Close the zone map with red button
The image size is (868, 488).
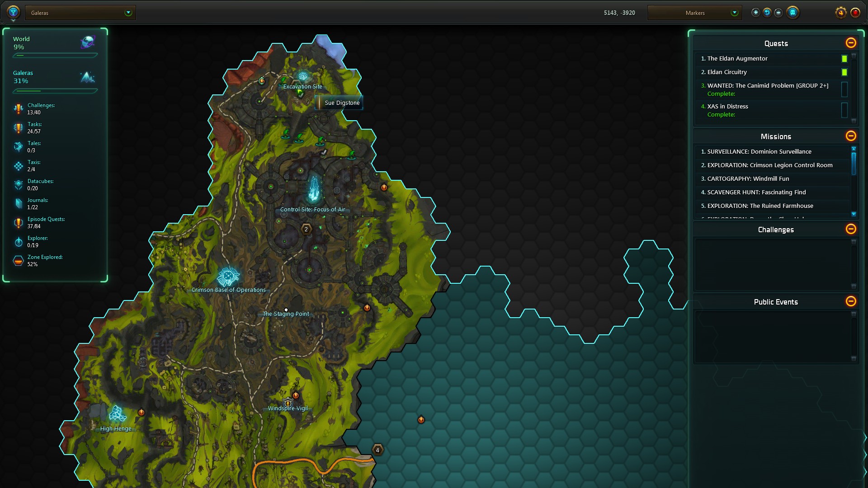click(855, 13)
